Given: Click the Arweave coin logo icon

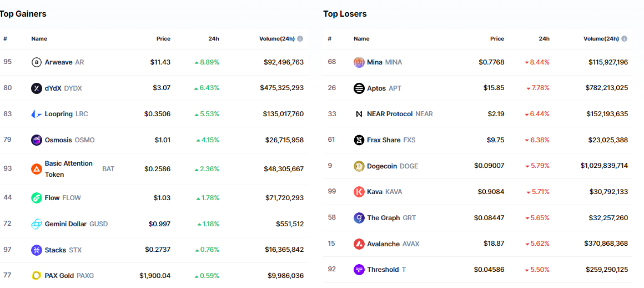Looking at the screenshot, I should 37,62.
